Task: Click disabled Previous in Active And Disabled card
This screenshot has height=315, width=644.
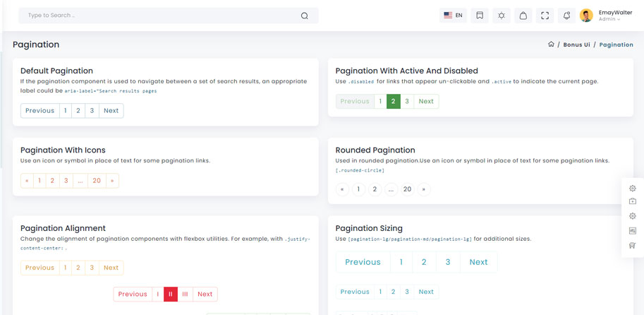Action: (355, 101)
